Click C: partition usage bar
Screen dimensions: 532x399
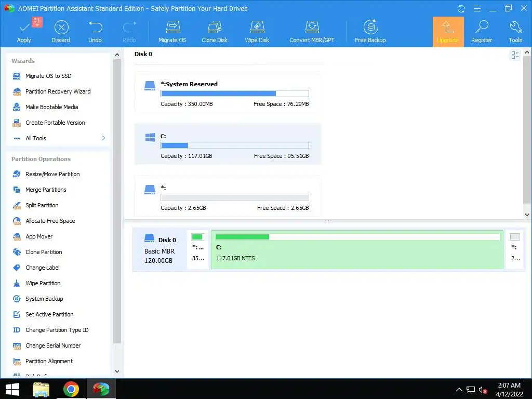(x=235, y=145)
